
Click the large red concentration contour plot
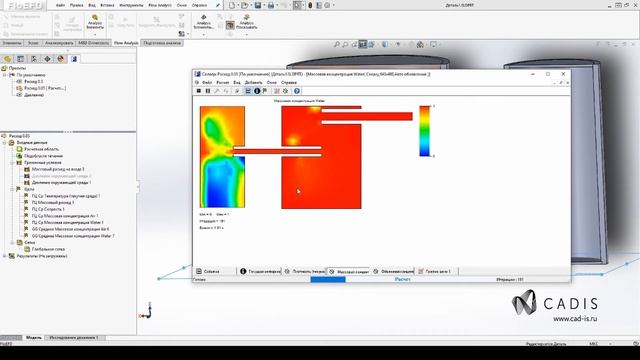321,157
